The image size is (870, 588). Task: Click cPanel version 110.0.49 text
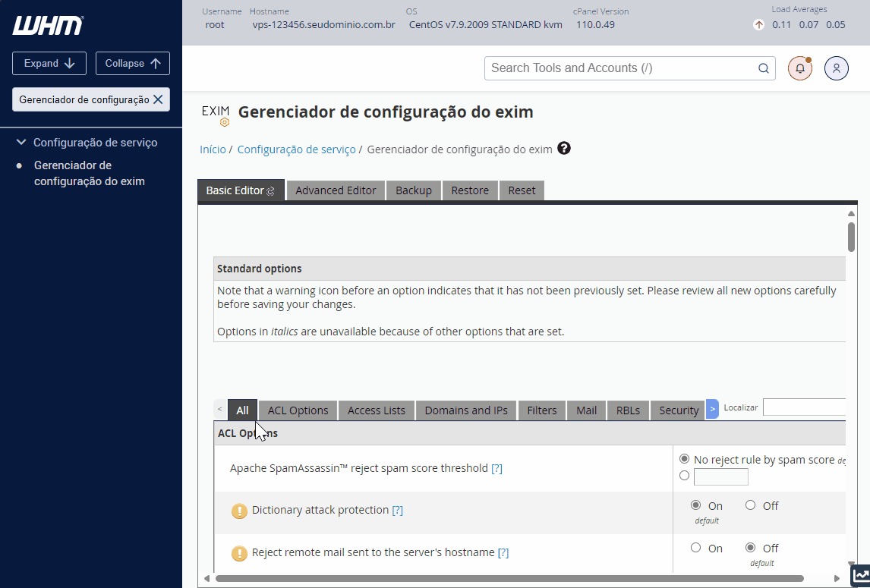[x=595, y=24]
